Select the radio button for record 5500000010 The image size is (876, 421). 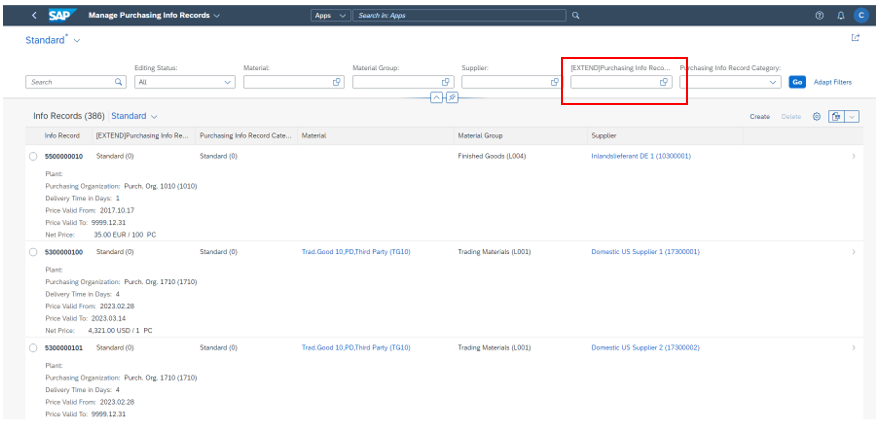point(33,157)
